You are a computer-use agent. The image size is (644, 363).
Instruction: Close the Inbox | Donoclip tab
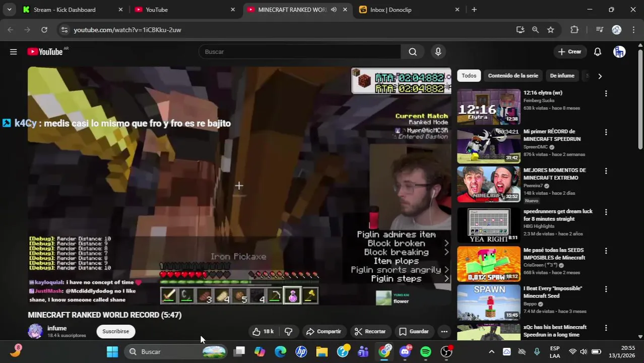coord(457,10)
